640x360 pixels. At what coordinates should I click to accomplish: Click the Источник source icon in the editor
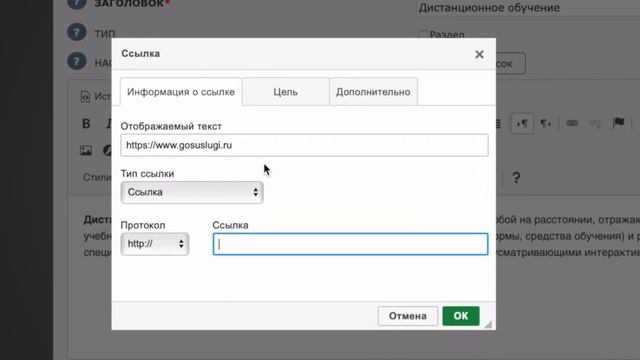pos(85,96)
